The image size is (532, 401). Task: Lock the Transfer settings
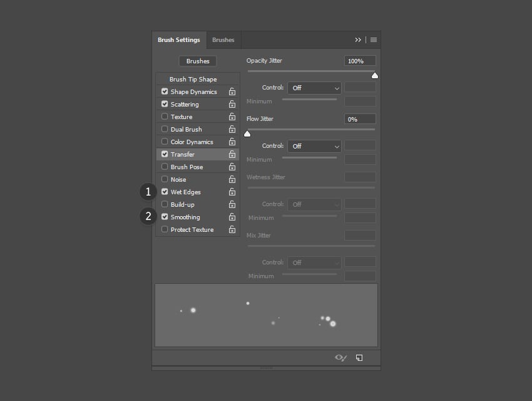(x=232, y=154)
